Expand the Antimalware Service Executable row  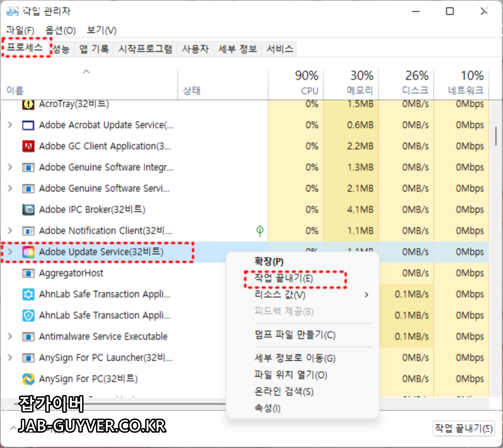(x=10, y=336)
